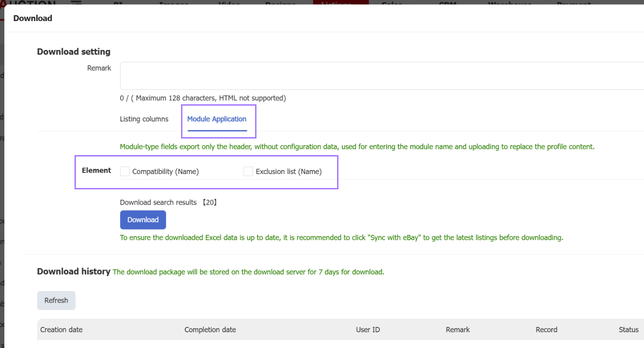This screenshot has width=644, height=348.
Task: Click the Status column header
Action: [x=629, y=330]
